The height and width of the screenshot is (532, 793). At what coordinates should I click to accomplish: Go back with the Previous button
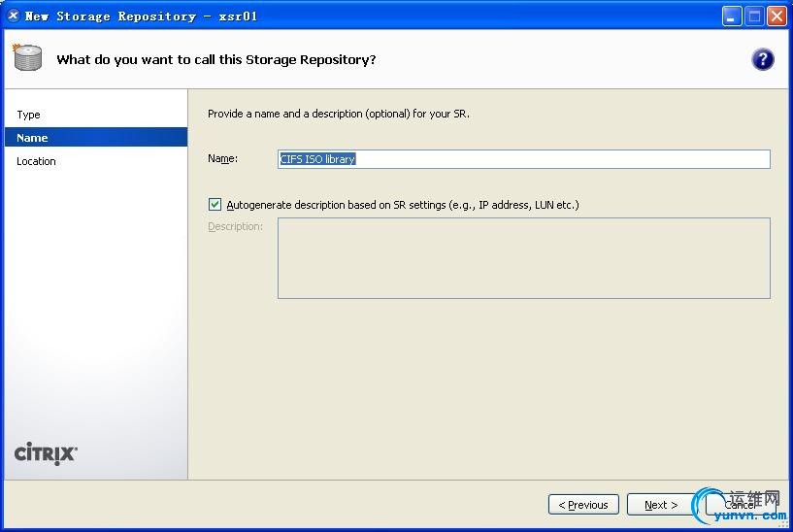pos(583,505)
